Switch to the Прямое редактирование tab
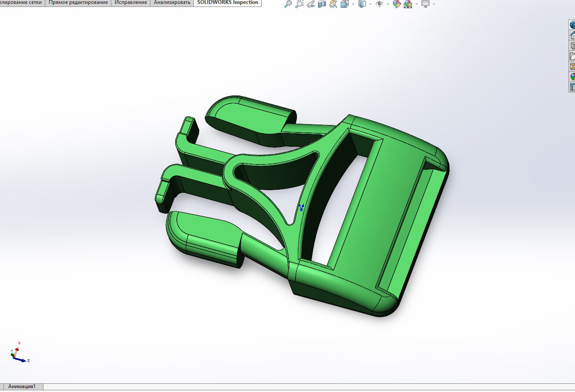The width and height of the screenshot is (575, 392). click(78, 3)
